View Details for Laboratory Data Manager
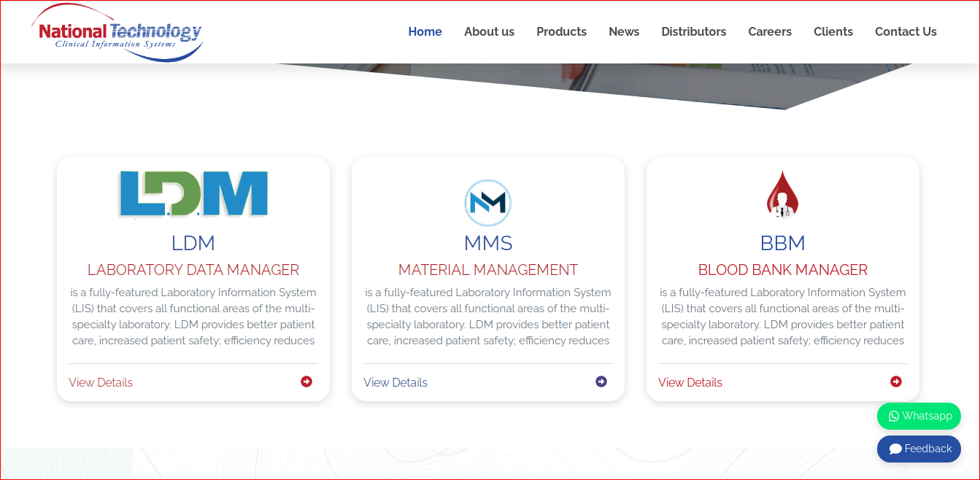This screenshot has height=480, width=980. pos(101,382)
